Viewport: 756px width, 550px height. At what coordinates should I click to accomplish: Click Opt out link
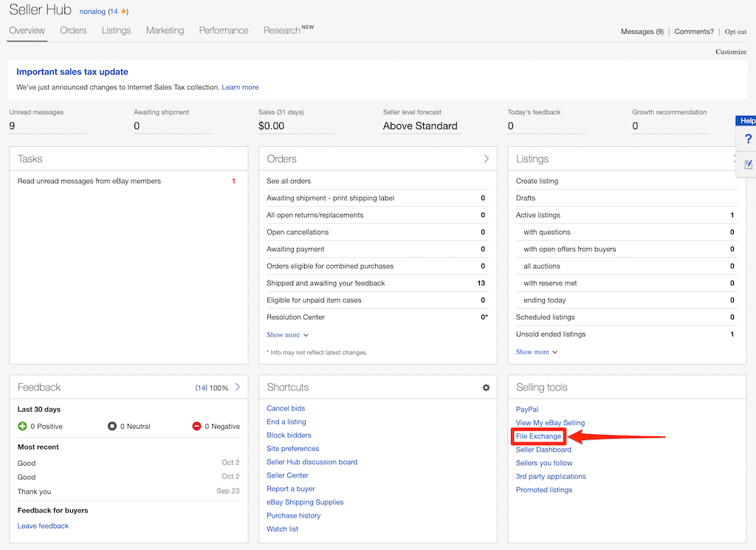click(x=736, y=32)
